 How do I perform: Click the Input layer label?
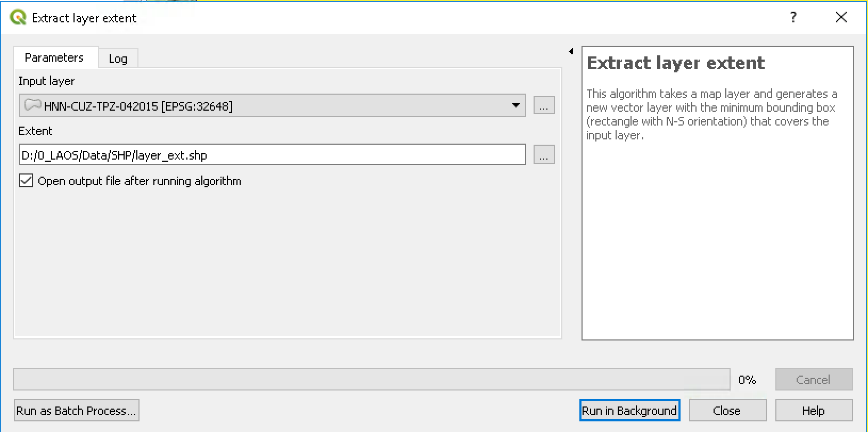click(x=46, y=81)
